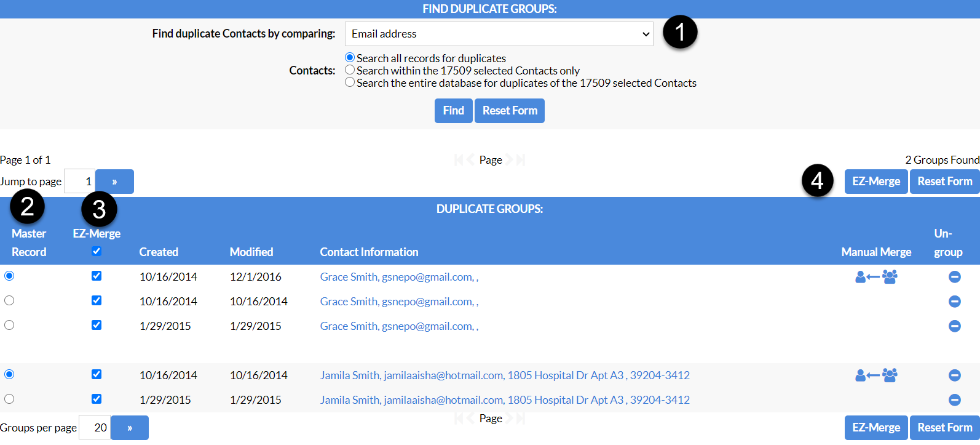Click the top-right Reset Form button
980x445 pixels.
click(945, 182)
